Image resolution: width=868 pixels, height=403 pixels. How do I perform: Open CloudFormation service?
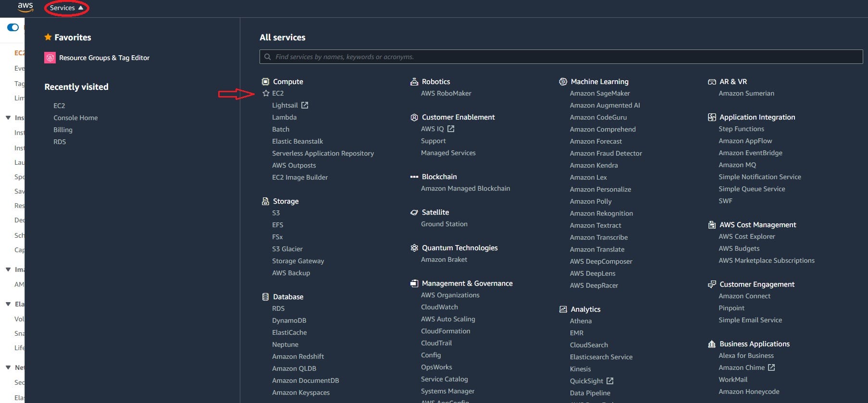click(x=446, y=331)
